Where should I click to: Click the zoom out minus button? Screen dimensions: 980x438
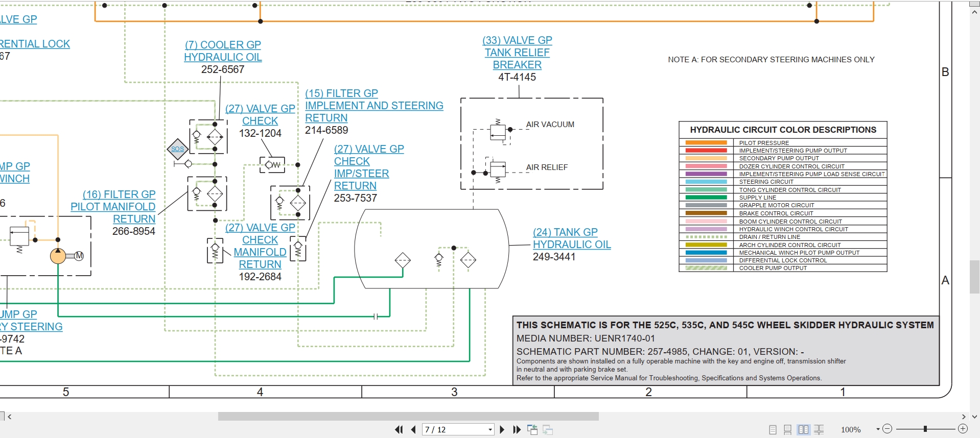[888, 429]
